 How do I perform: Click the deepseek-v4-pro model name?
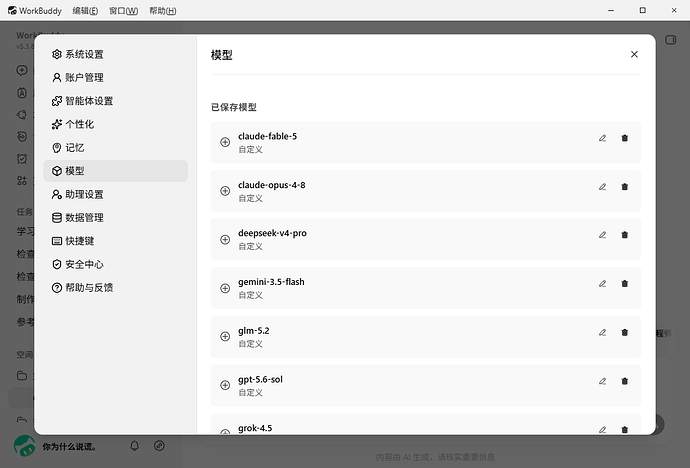272,233
